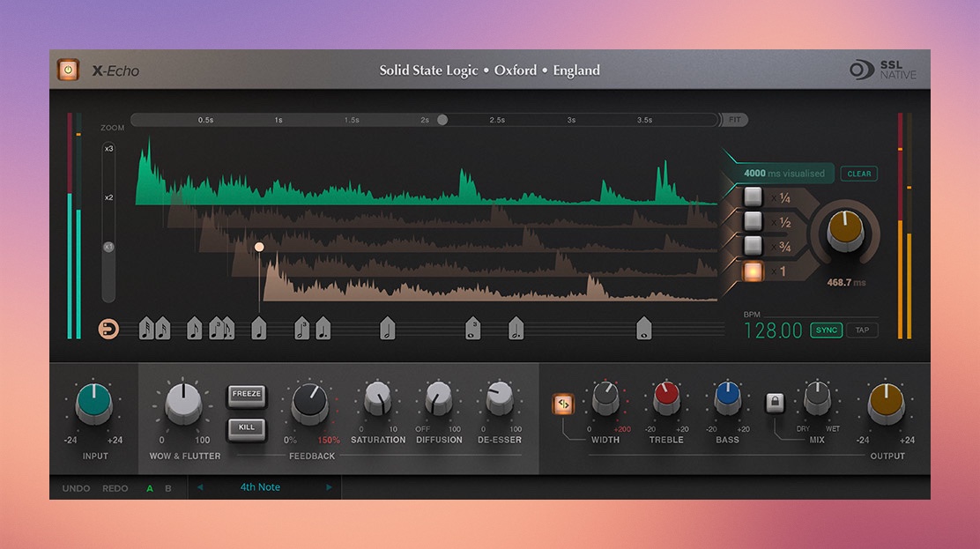Click the snap magnet icon
Viewport: 980px width, 549px height.
click(x=108, y=329)
